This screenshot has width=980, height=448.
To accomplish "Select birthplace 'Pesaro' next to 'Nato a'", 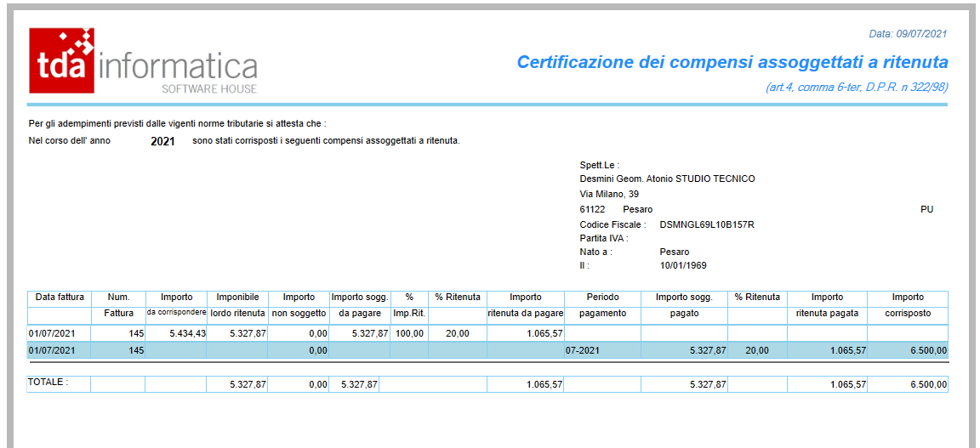I will pyautogui.click(x=675, y=252).
